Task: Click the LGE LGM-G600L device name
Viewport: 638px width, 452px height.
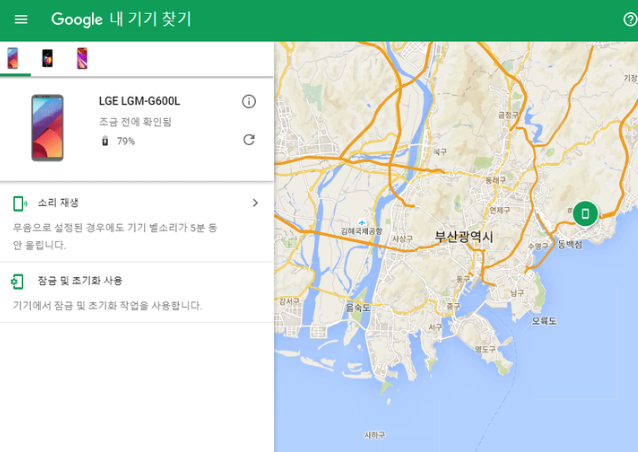Action: click(x=139, y=101)
